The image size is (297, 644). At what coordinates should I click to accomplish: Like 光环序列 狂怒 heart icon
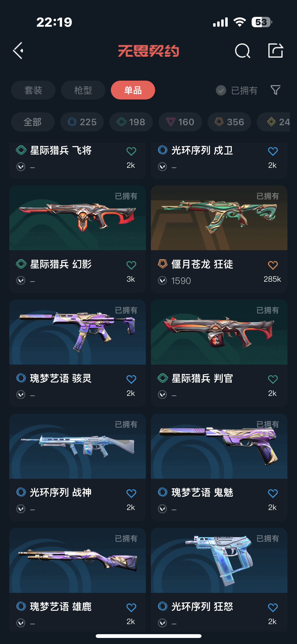(273, 607)
